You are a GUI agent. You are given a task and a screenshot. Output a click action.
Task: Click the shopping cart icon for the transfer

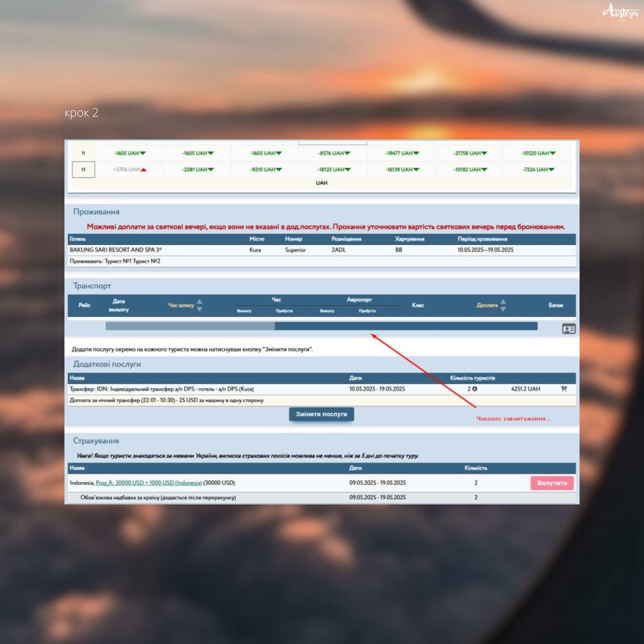tap(563, 389)
